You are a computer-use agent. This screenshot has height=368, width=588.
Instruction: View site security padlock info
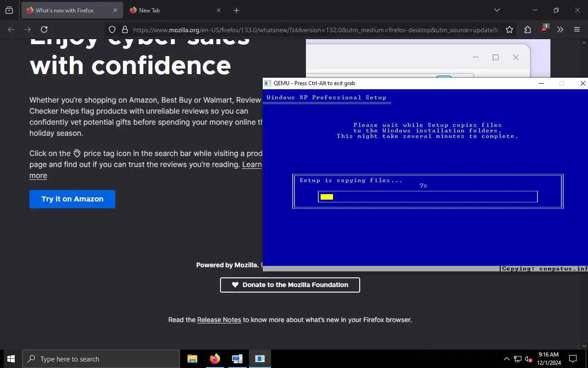(124, 30)
